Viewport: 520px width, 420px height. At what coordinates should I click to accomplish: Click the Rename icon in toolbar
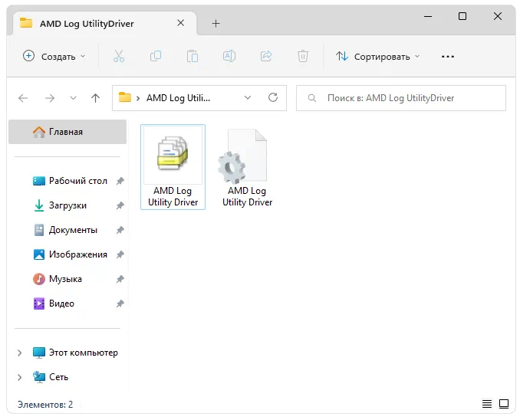pyautogui.click(x=229, y=56)
